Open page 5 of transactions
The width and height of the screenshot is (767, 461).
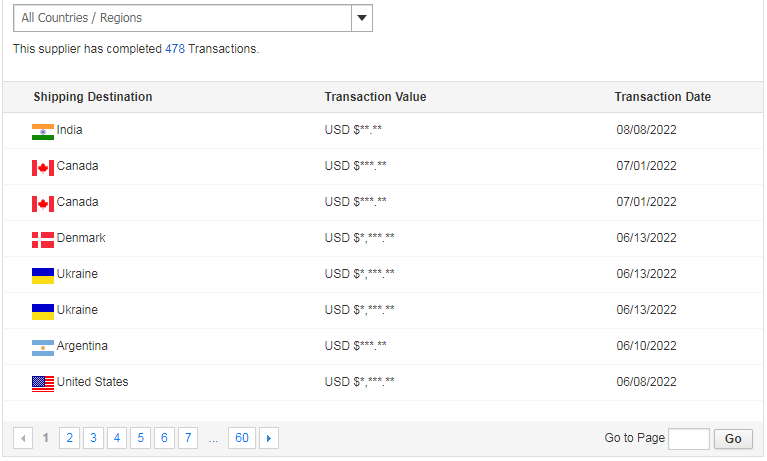pos(140,438)
